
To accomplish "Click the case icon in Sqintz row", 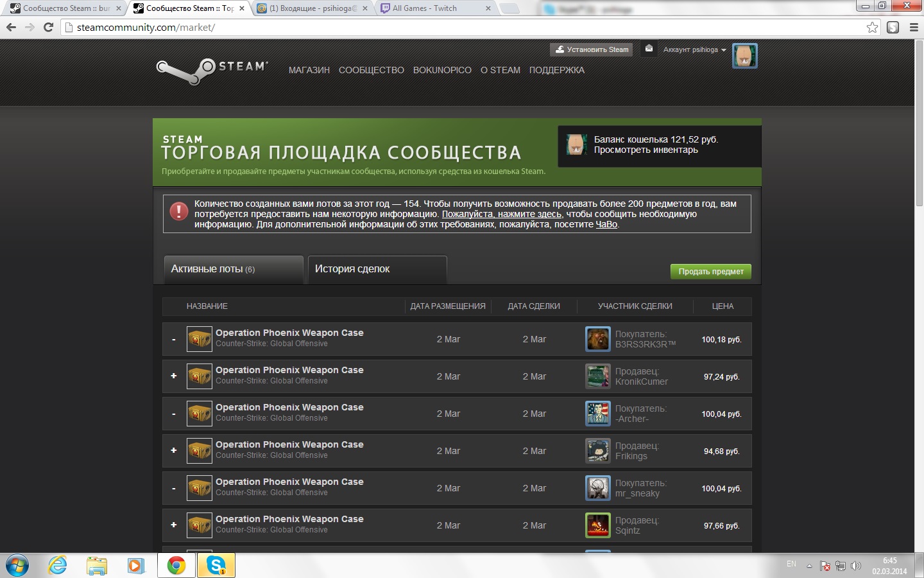I will (x=200, y=525).
